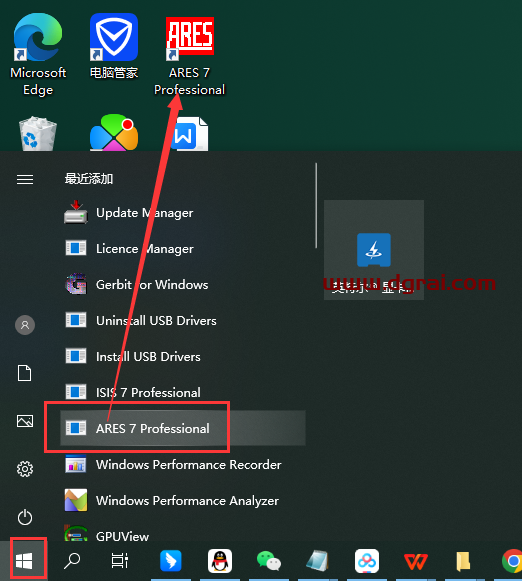Open the blue lightning pinned tile
This screenshot has height=581, width=522.
point(374,250)
